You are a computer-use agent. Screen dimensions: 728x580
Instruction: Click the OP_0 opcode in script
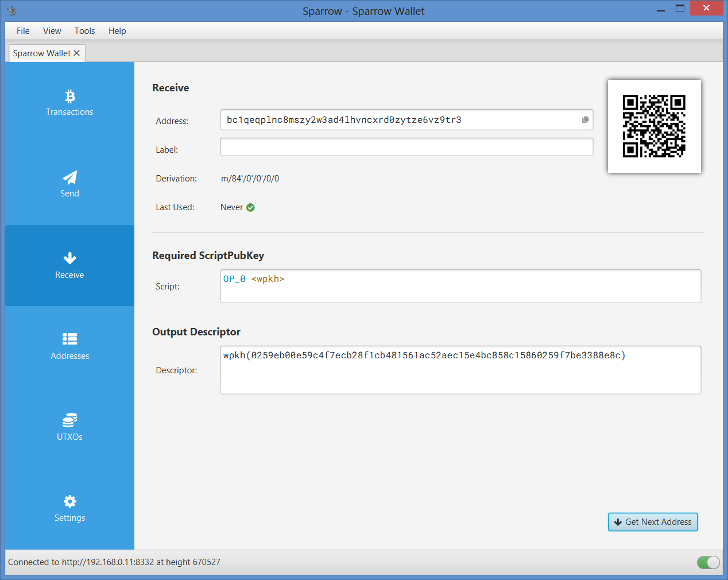[x=234, y=279]
